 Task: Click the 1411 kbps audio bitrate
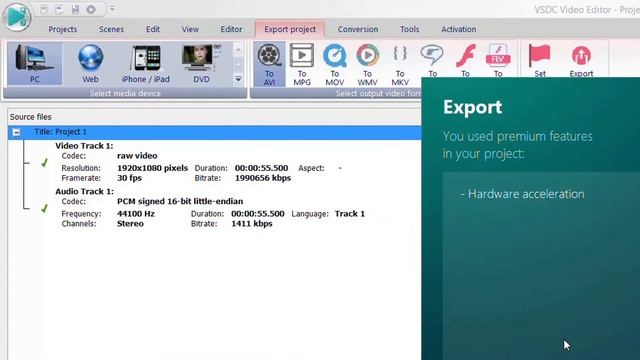click(252, 224)
